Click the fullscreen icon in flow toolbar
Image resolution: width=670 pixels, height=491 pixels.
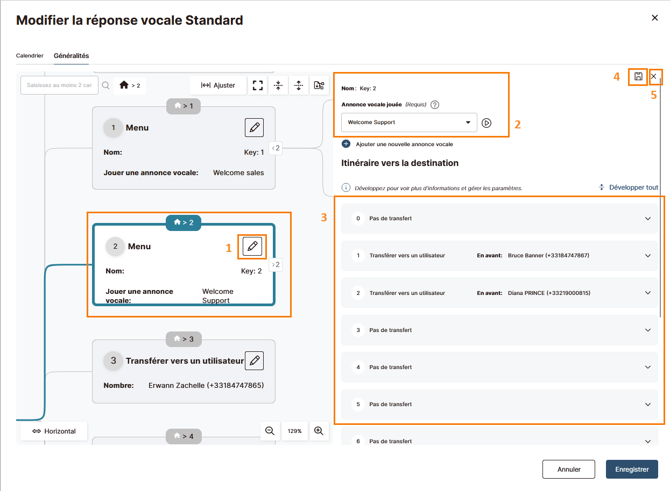click(258, 85)
